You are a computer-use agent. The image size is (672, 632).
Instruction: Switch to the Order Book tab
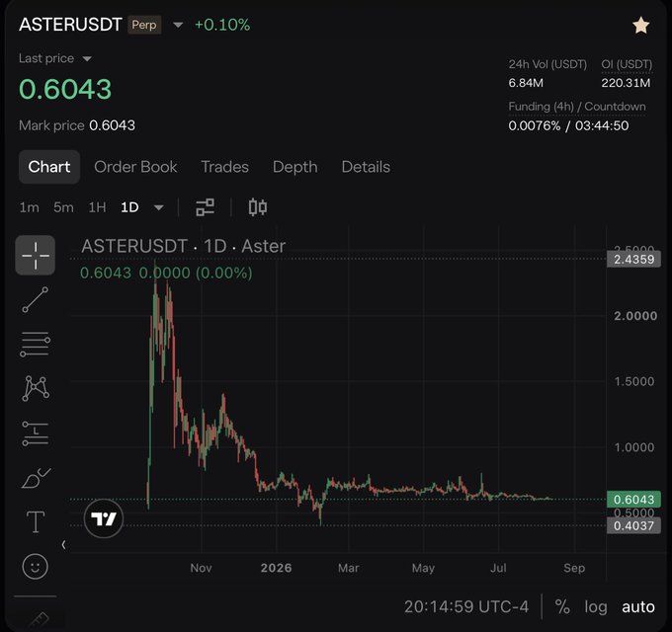point(135,167)
